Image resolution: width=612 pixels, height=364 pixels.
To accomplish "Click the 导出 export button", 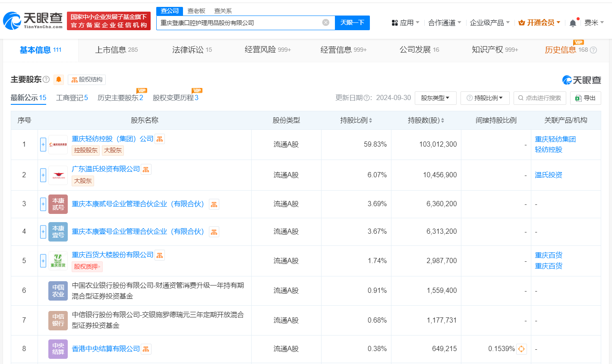I will click(585, 98).
